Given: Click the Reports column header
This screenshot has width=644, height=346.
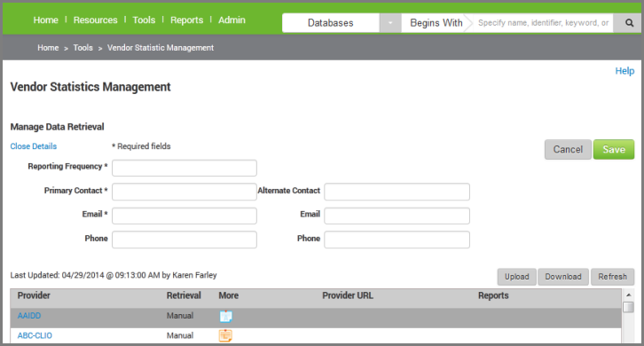Looking at the screenshot, I should pyautogui.click(x=493, y=295).
